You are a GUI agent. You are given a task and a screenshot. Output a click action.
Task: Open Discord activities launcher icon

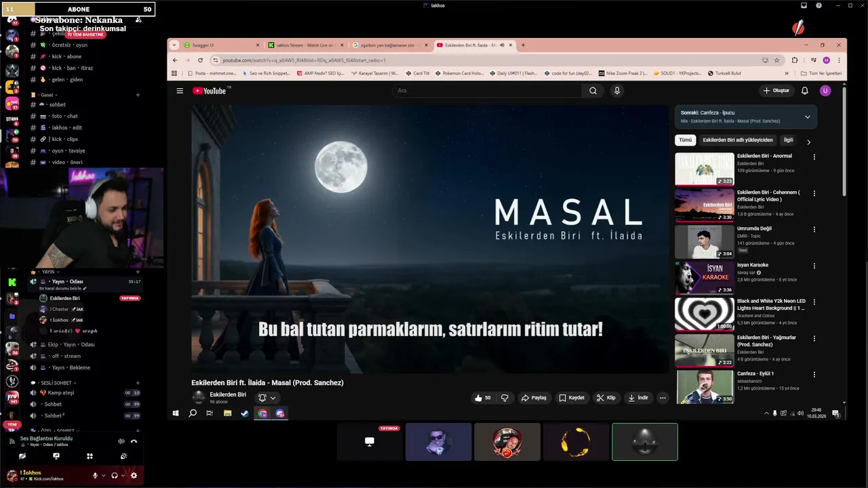(x=90, y=456)
